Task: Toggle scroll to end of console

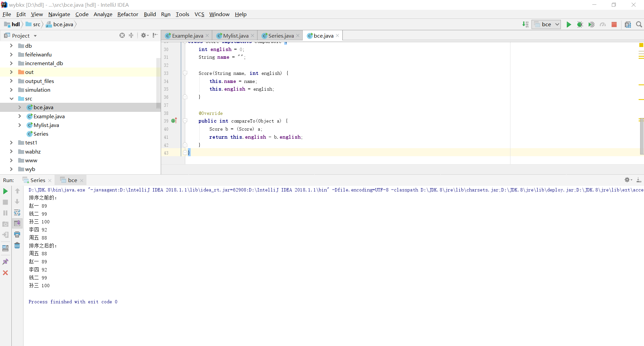Action: coord(17,223)
